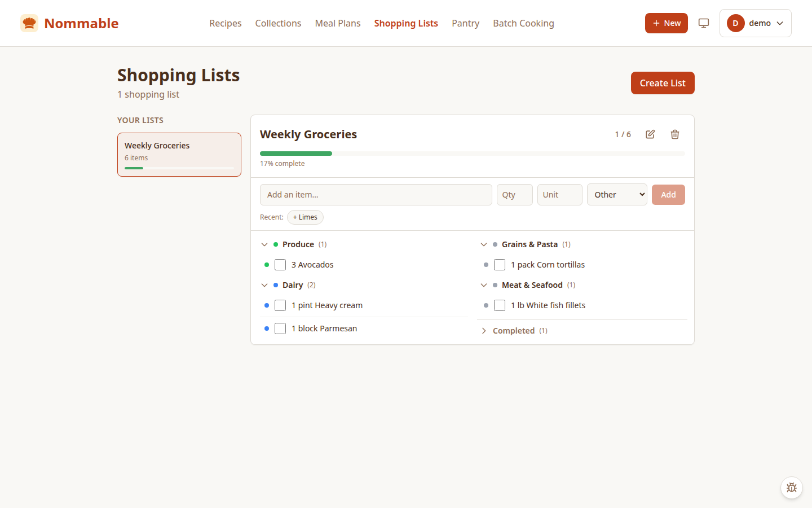The image size is (812, 508).
Task: Focus the Qty field
Action: coord(515,195)
